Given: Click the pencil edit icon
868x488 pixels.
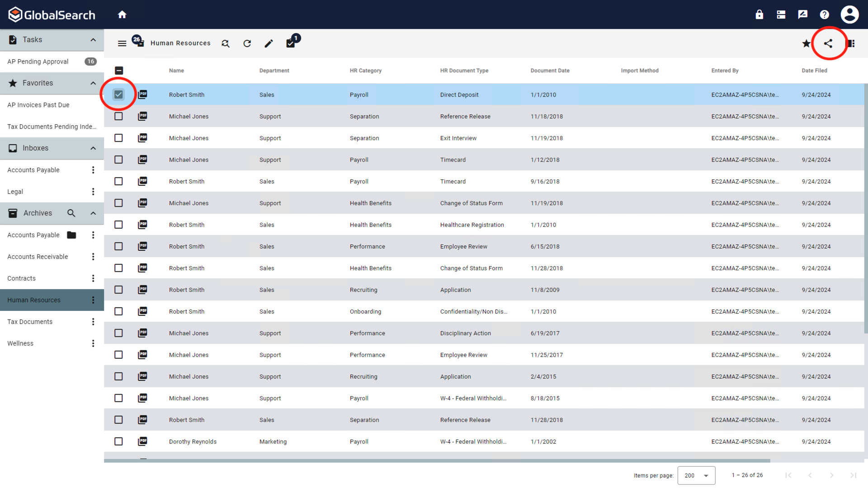Looking at the screenshot, I should point(269,43).
